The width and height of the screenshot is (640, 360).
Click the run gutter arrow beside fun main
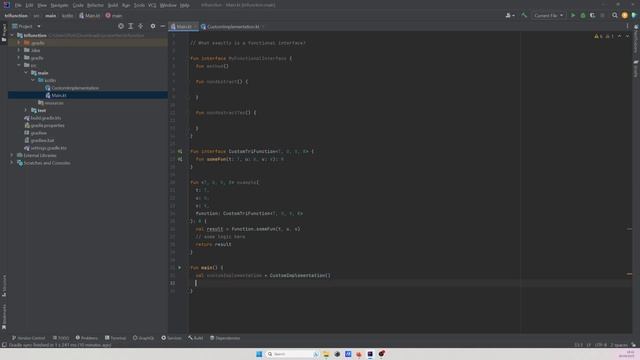click(x=180, y=268)
